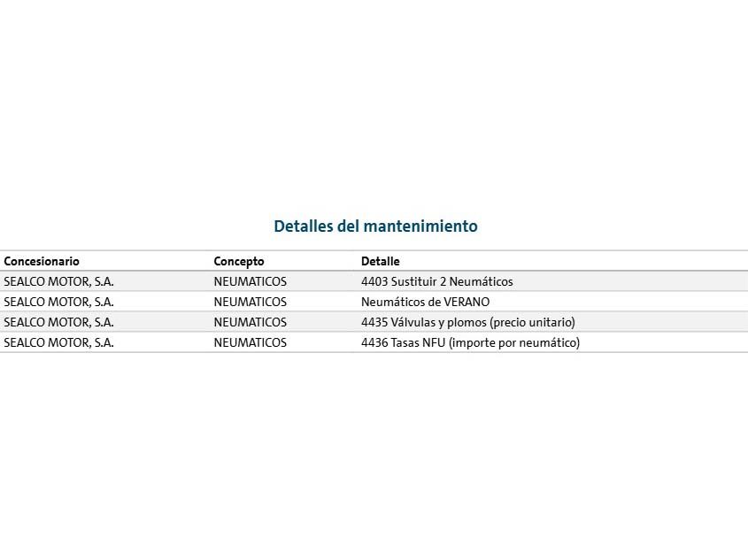The width and height of the screenshot is (748, 560).
Task: Select NEUMATICOS in the Neumáticos de VERANO row
Action: click(x=250, y=303)
